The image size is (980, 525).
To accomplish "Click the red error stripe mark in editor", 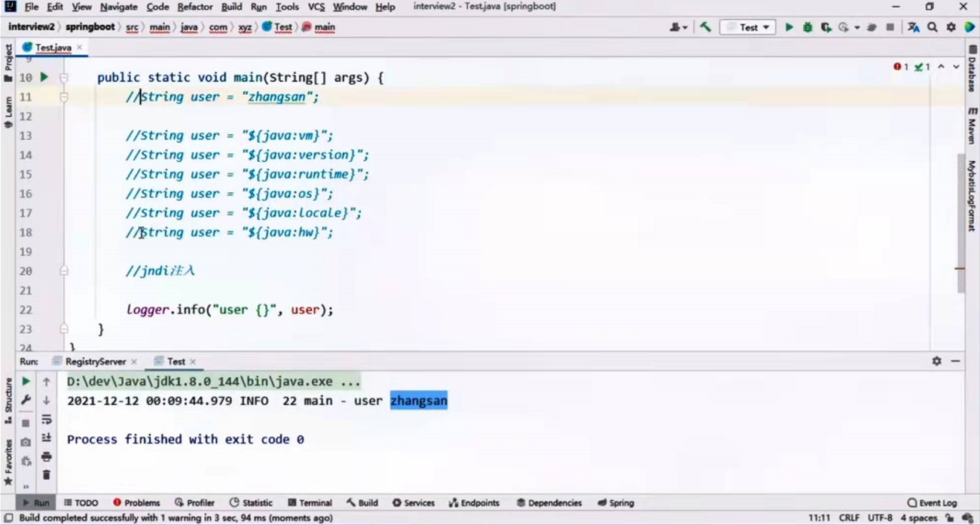I will tap(960, 269).
